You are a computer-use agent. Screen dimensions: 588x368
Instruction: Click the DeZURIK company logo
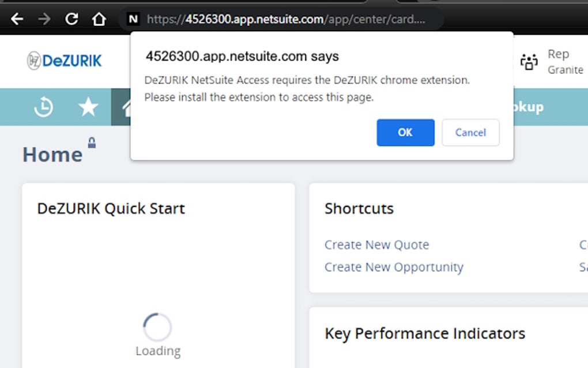(63, 60)
